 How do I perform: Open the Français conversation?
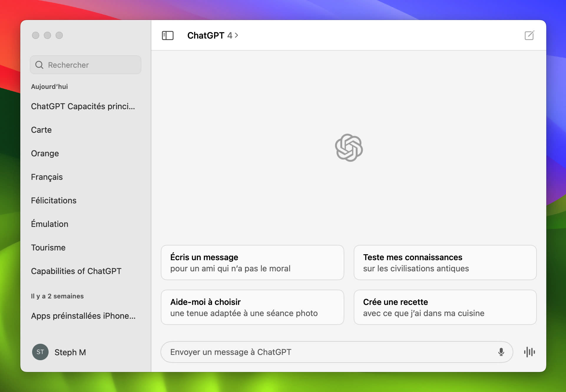[x=47, y=177]
